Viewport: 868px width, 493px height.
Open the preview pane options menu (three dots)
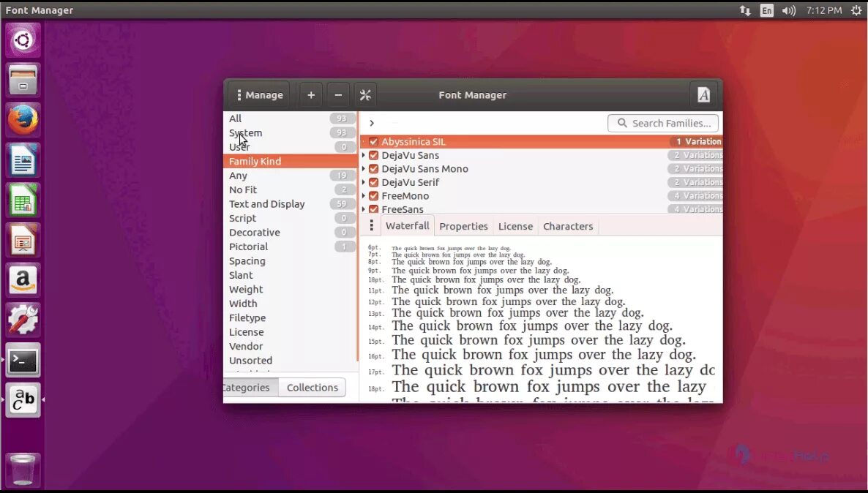(372, 225)
